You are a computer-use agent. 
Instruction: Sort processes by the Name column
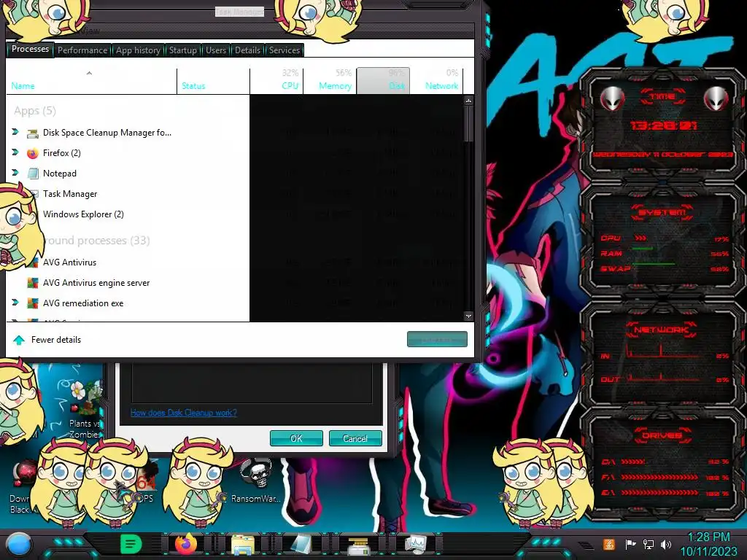point(91,82)
